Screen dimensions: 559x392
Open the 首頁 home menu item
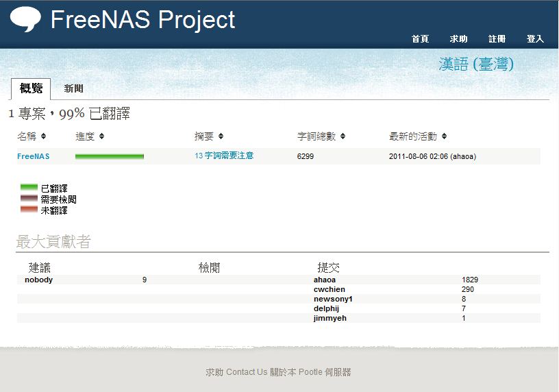tap(421, 38)
